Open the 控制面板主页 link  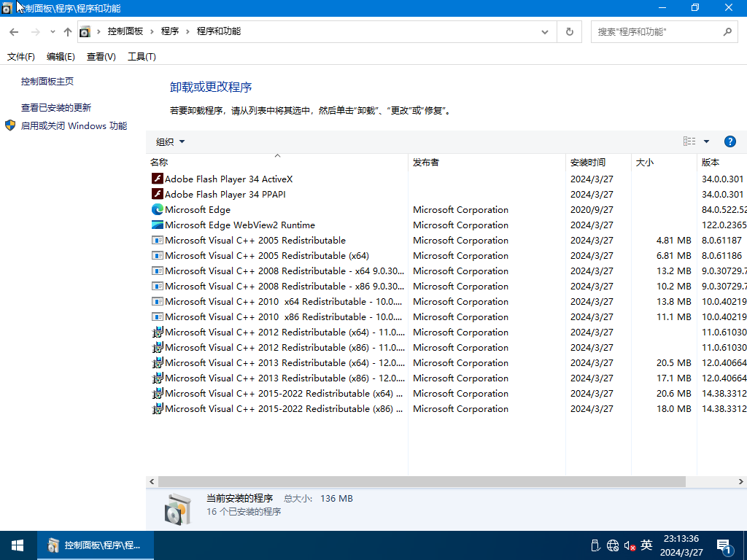pos(47,82)
